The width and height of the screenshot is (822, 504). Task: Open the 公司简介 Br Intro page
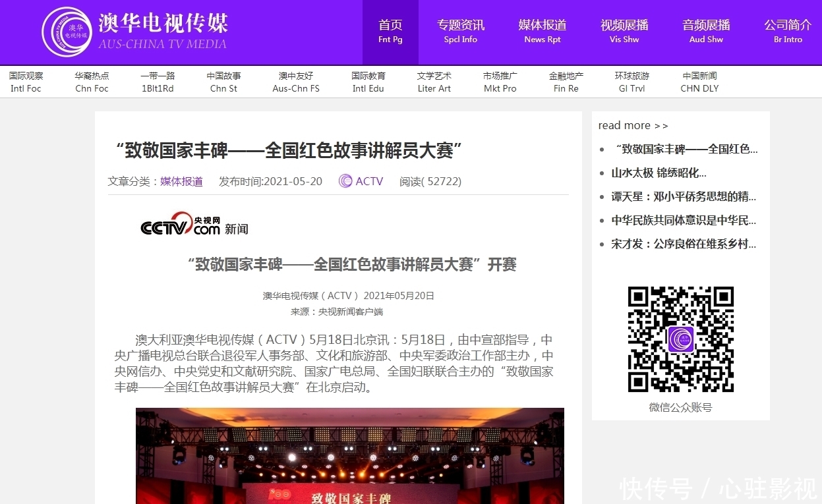click(x=787, y=32)
